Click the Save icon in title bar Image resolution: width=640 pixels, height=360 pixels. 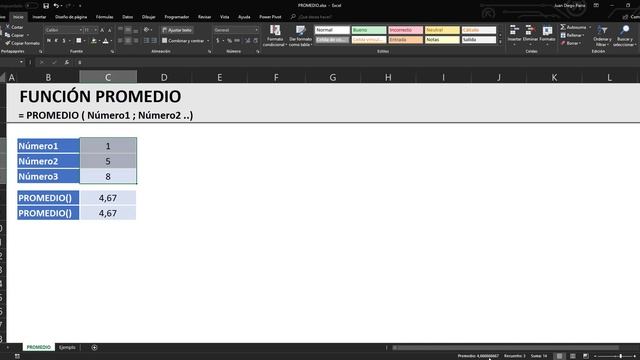[x=46, y=6]
